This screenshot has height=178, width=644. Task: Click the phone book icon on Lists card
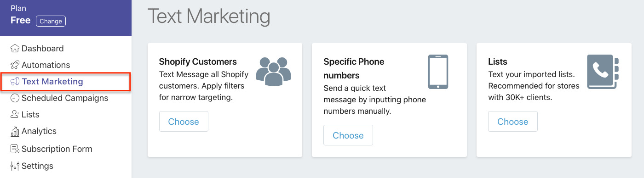pyautogui.click(x=603, y=72)
